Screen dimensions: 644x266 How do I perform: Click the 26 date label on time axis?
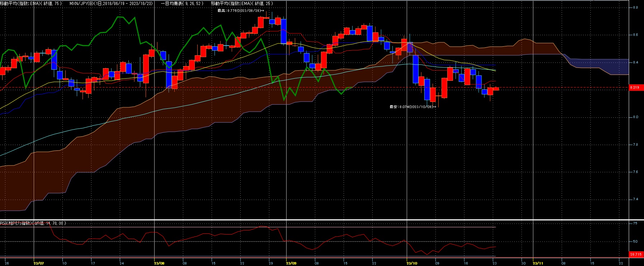click(x=7, y=263)
